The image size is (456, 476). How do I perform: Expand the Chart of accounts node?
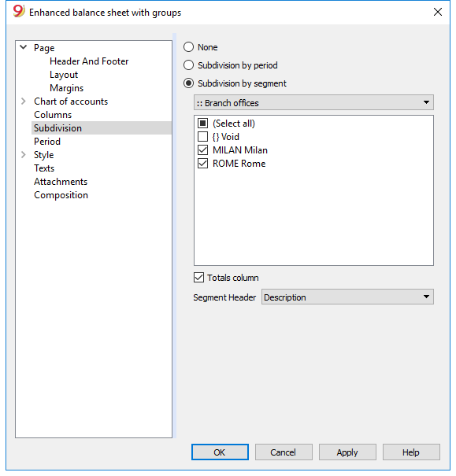pos(24,101)
